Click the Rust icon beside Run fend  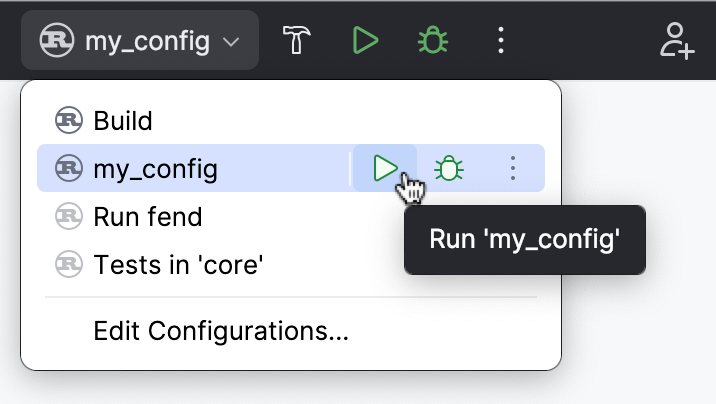[x=69, y=216]
